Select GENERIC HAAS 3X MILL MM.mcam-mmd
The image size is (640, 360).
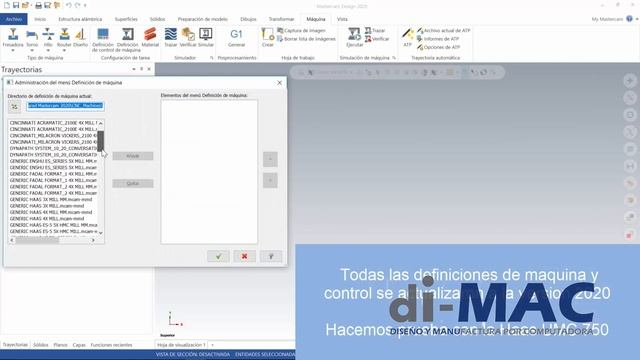click(51, 200)
